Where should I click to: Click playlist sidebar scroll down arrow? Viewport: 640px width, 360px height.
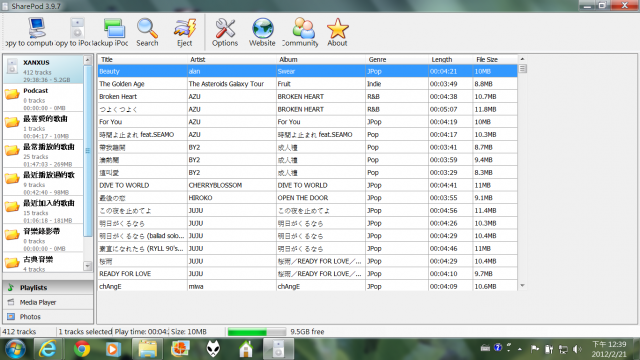pos(87,266)
